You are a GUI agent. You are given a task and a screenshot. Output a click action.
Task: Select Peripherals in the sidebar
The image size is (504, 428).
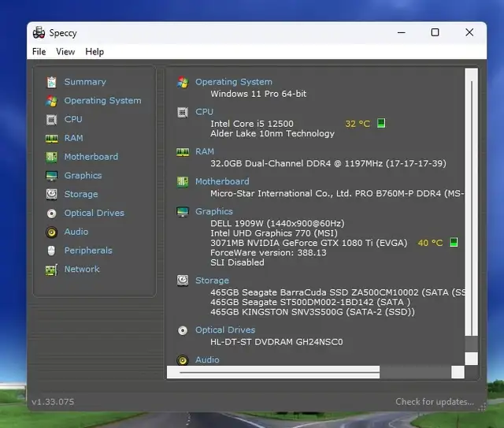tap(88, 251)
